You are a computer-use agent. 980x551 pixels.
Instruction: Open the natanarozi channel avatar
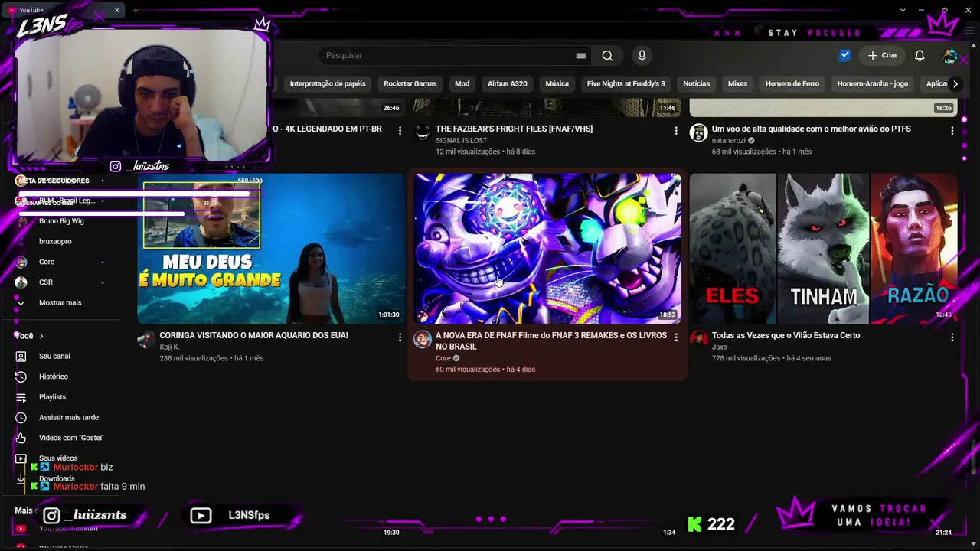[698, 133]
